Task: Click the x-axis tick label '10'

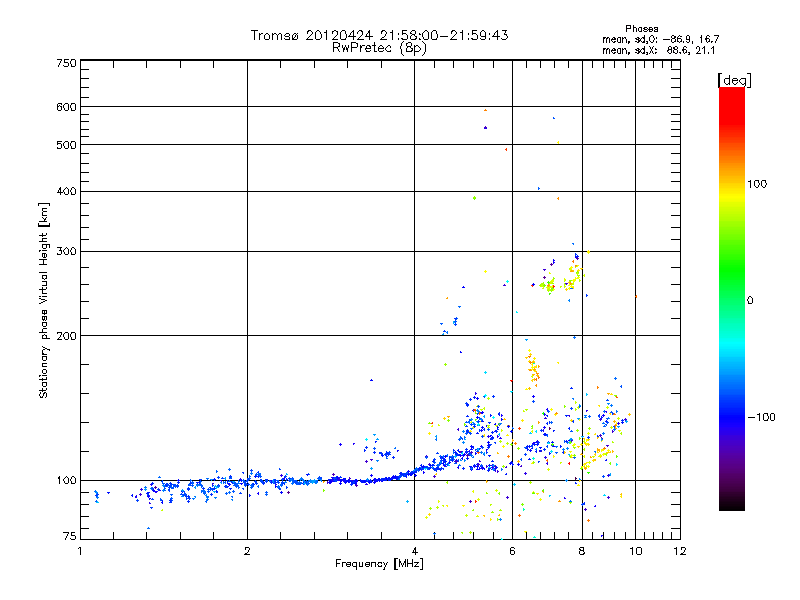Action: [636, 551]
